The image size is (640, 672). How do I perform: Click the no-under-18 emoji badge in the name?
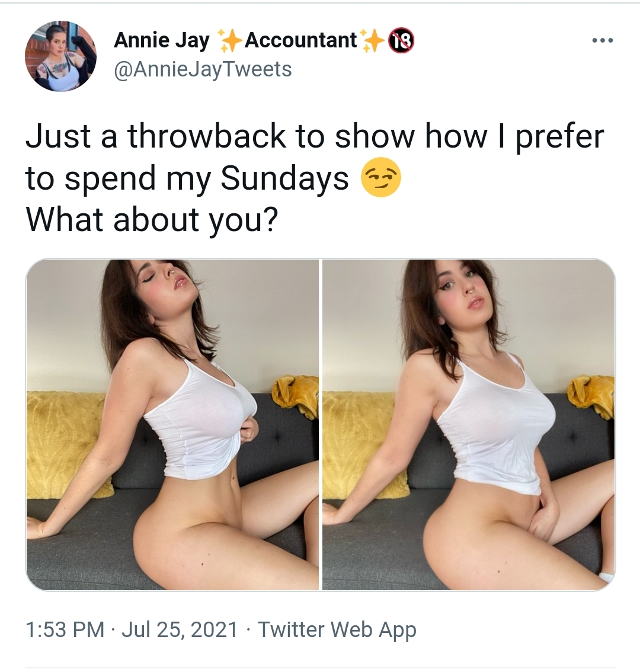click(401, 41)
